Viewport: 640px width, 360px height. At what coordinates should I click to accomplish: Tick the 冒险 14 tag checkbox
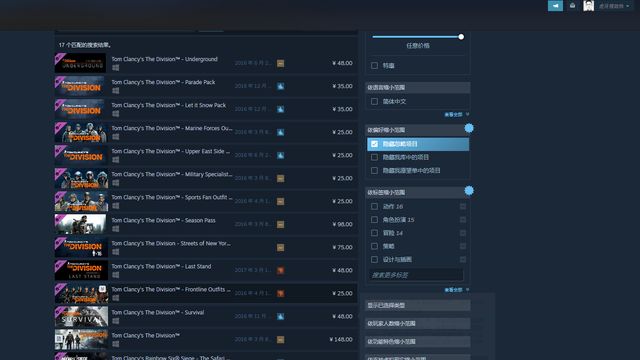374,233
